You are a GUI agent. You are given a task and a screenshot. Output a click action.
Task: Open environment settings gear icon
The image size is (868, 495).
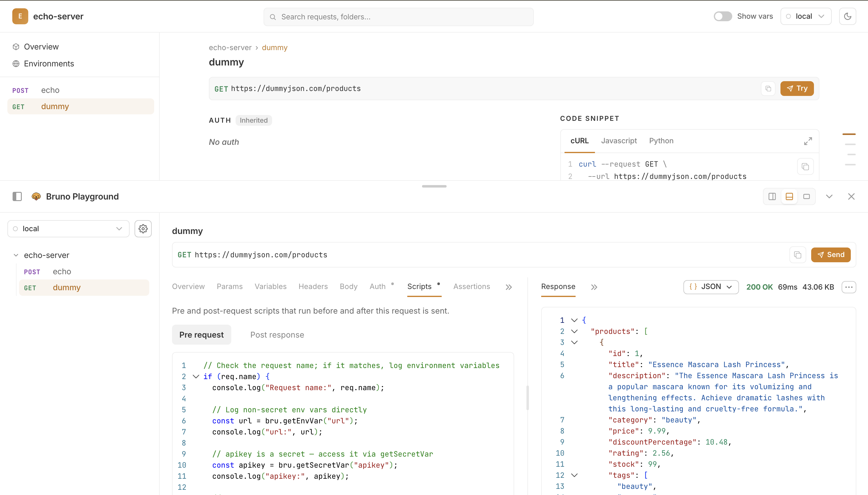click(x=143, y=229)
